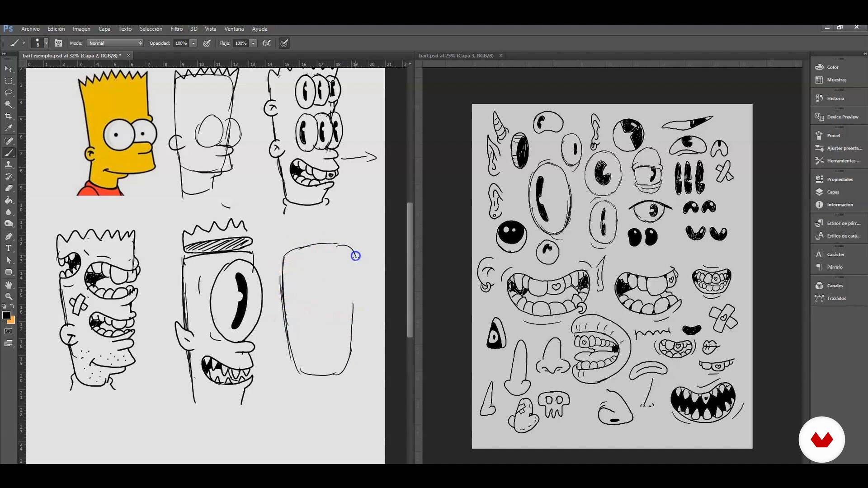Image resolution: width=868 pixels, height=488 pixels.
Task: Select the Move tool
Action: pyautogui.click(x=9, y=69)
